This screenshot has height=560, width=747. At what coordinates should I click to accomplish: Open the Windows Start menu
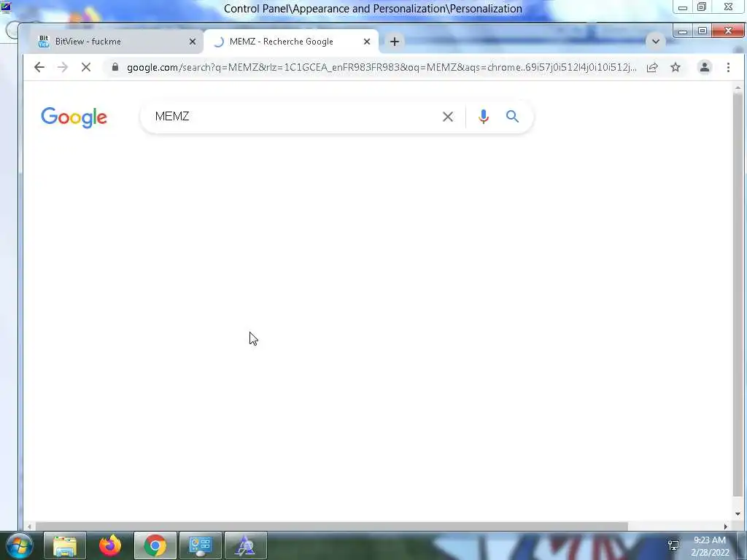click(x=19, y=545)
